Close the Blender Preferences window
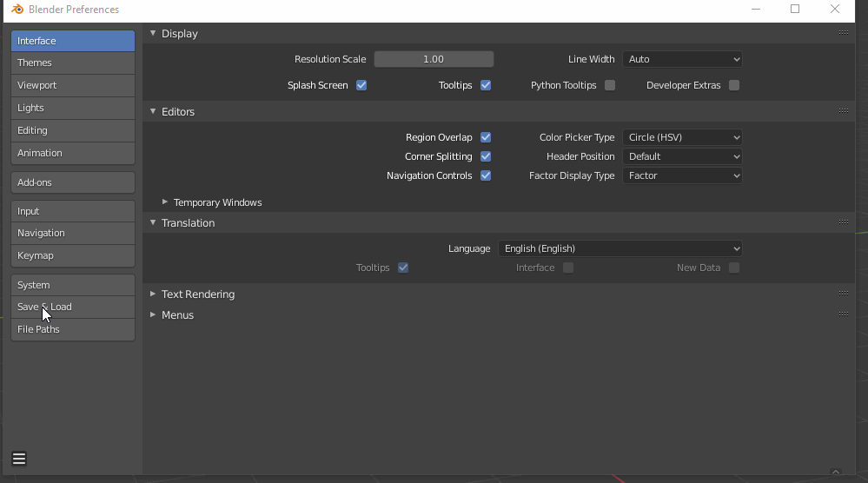The image size is (868, 483). (x=835, y=10)
